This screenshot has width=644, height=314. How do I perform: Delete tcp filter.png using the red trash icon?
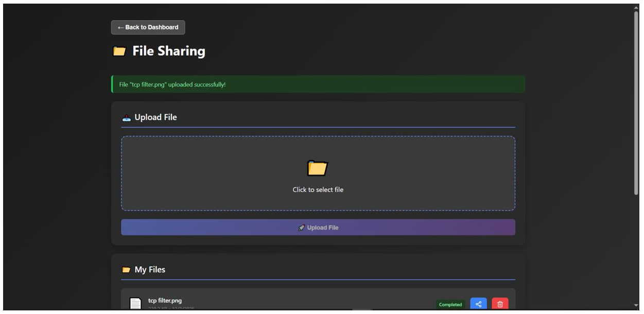pos(499,304)
